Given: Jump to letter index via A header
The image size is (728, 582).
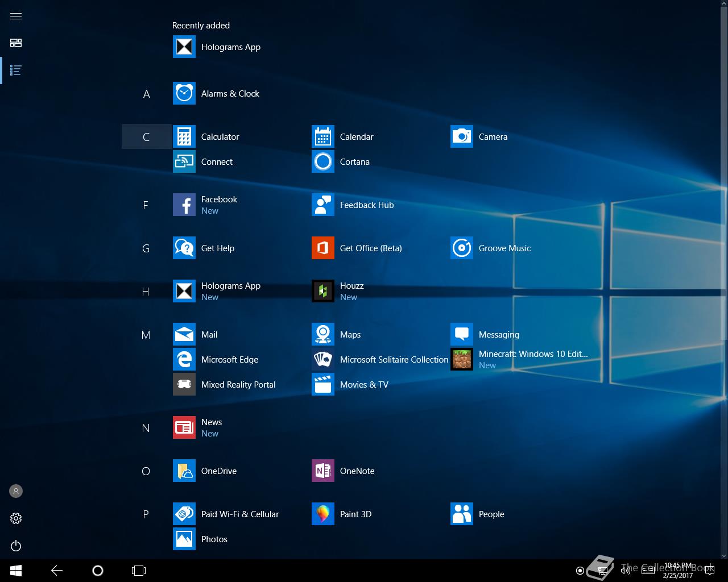Looking at the screenshot, I should [146, 94].
